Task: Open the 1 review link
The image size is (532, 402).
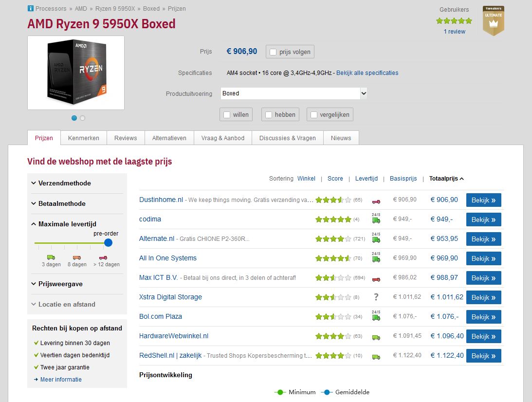Action: tap(454, 32)
